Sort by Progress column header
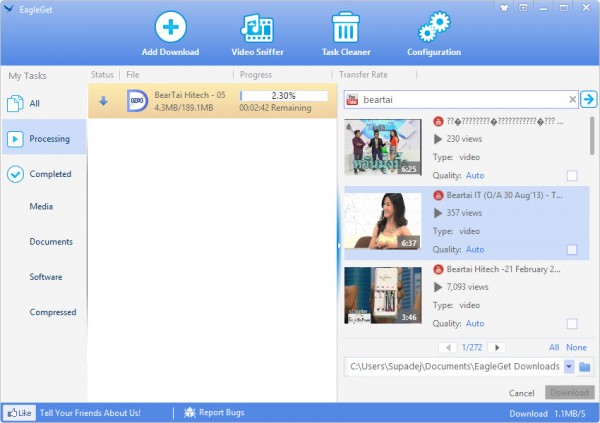 (256, 75)
